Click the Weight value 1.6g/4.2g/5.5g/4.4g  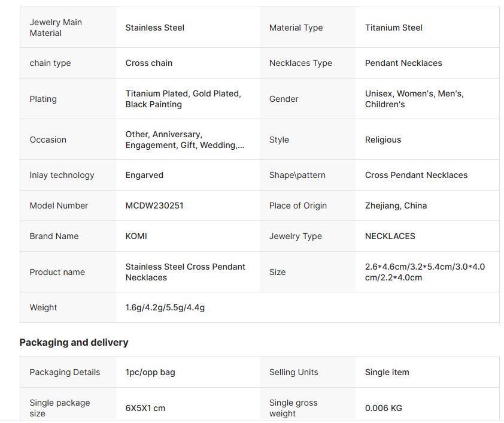pyautogui.click(x=165, y=307)
